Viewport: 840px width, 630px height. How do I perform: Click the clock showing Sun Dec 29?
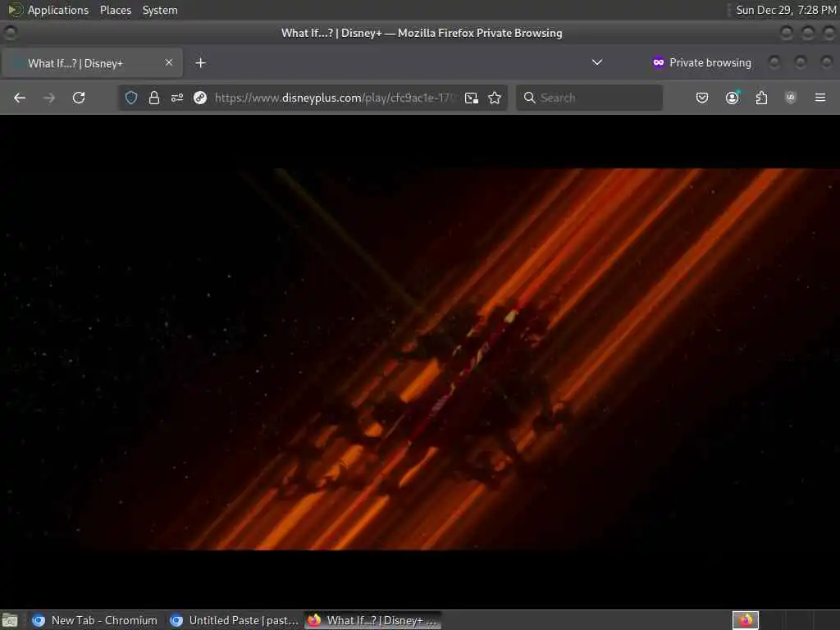click(x=786, y=10)
